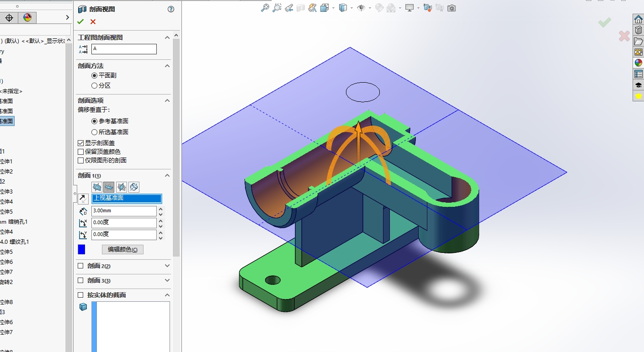The width and height of the screenshot is (644, 352).
Task: Click the section view label field containing A
Action: click(124, 49)
